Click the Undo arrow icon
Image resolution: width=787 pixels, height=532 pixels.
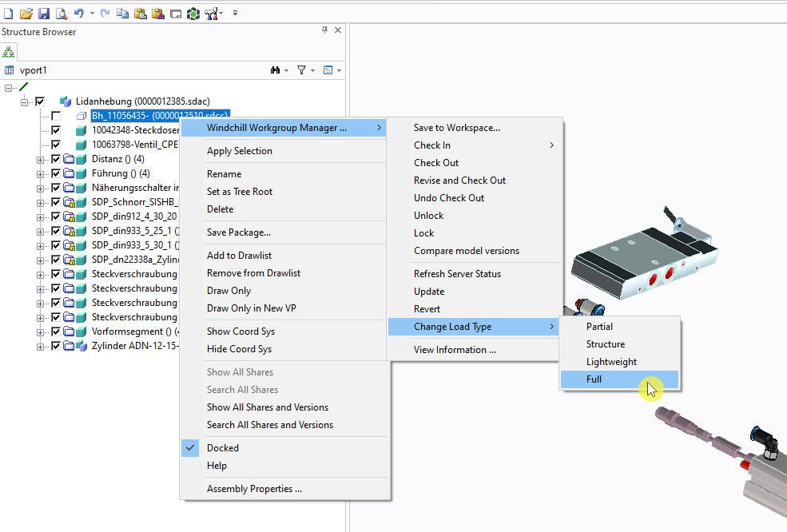point(78,14)
